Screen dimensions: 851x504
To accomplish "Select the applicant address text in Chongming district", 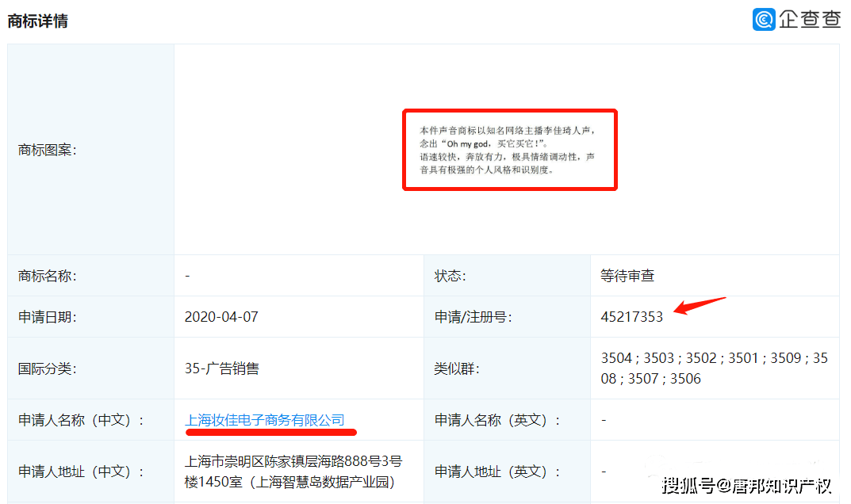I will click(x=293, y=472).
